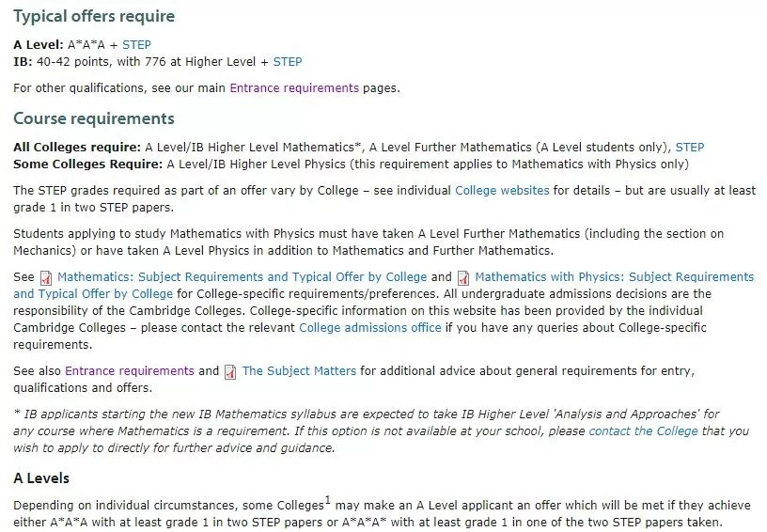Click the 'Typical offers require' heading
Screen dimensions: 767x532
click(x=94, y=16)
